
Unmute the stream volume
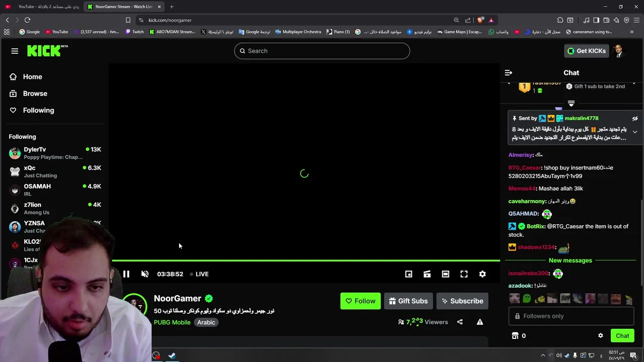click(x=145, y=274)
